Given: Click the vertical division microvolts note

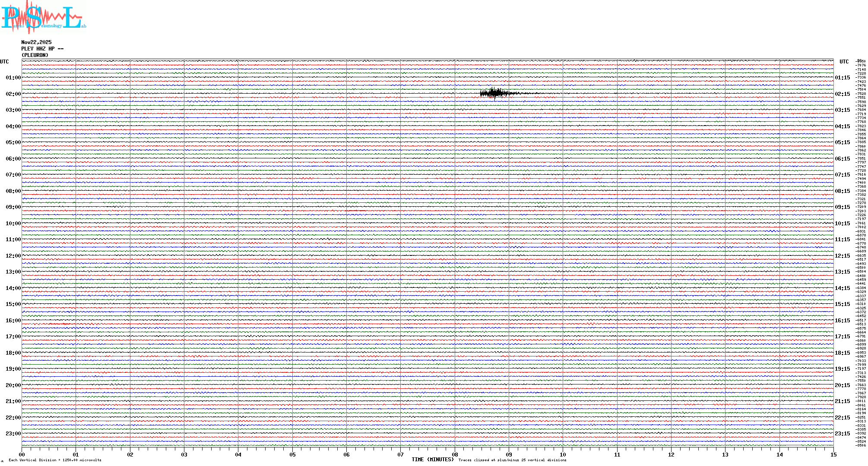Looking at the screenshot, I should [55, 460].
